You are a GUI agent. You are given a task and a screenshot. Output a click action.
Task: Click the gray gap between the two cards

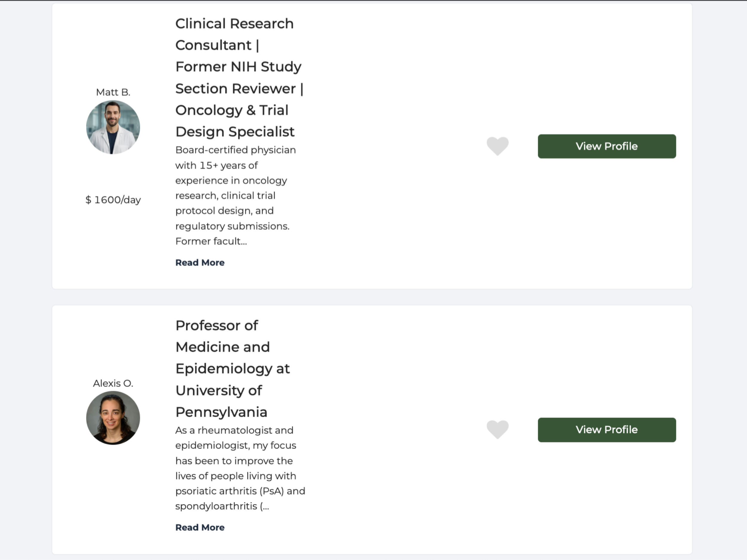point(371,297)
